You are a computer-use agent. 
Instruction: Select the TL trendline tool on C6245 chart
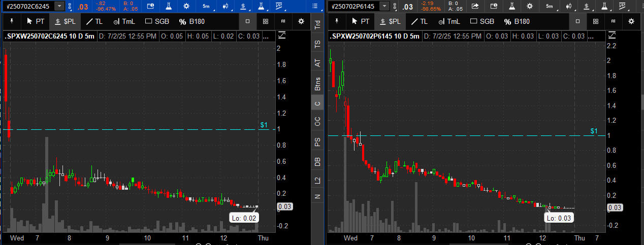[94, 21]
